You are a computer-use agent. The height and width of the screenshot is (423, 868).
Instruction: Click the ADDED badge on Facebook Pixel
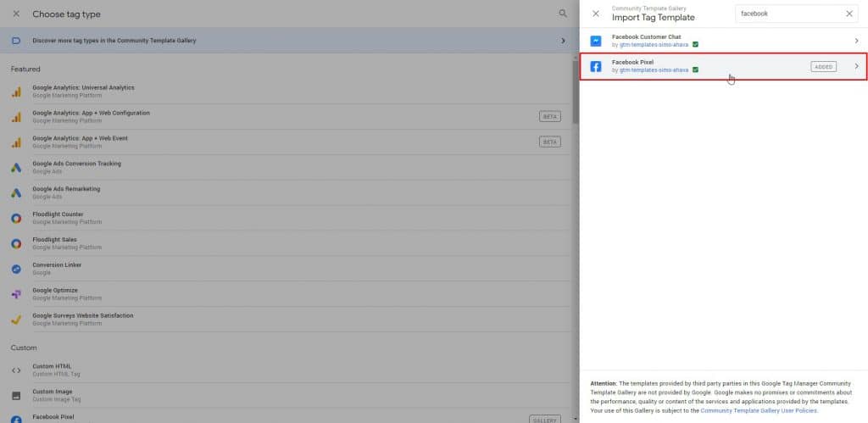[x=824, y=66]
